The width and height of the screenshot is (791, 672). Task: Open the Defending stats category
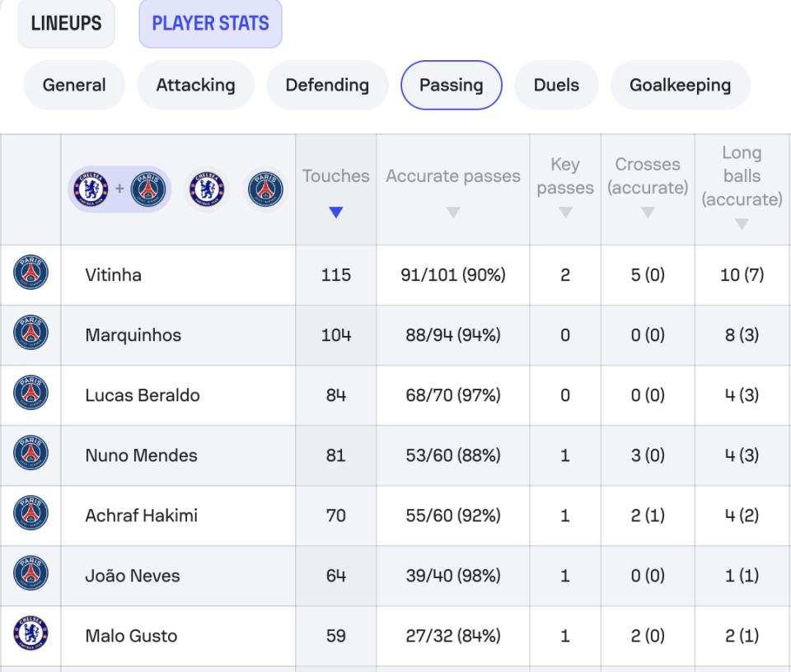pos(327,85)
